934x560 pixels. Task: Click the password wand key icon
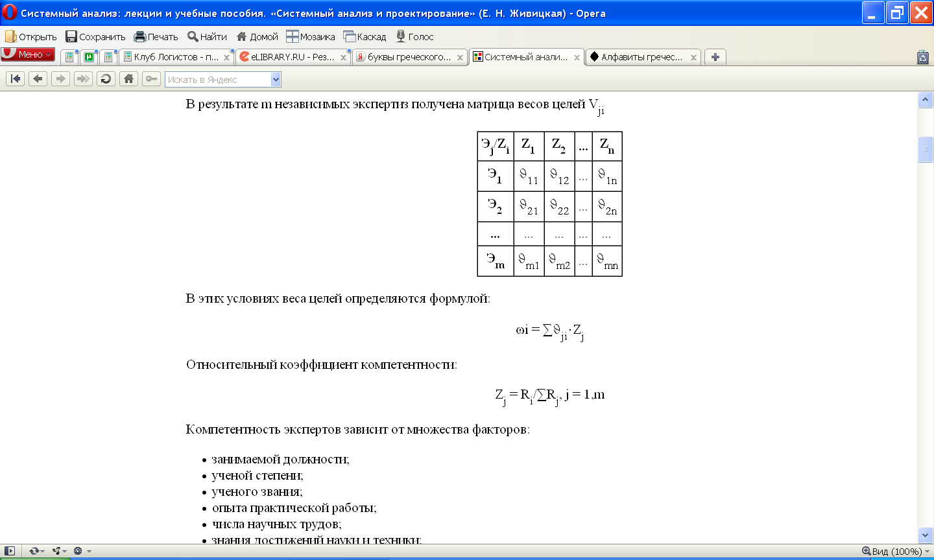click(x=151, y=79)
